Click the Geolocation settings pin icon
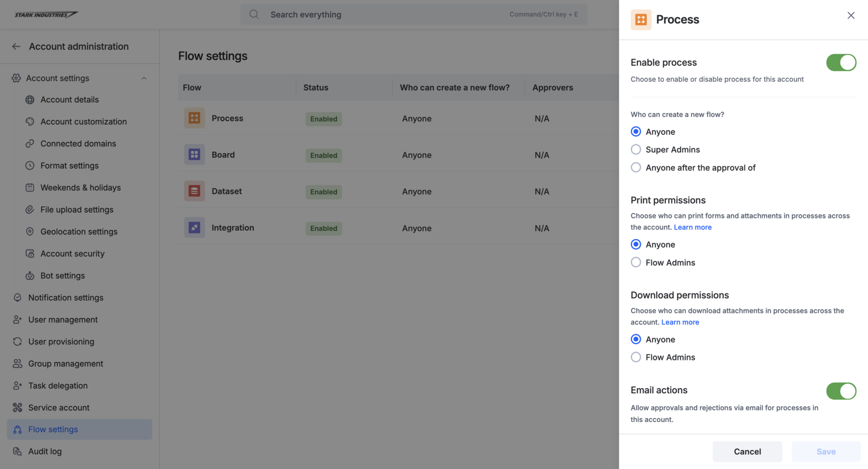The width and height of the screenshot is (868, 469). coord(30,231)
